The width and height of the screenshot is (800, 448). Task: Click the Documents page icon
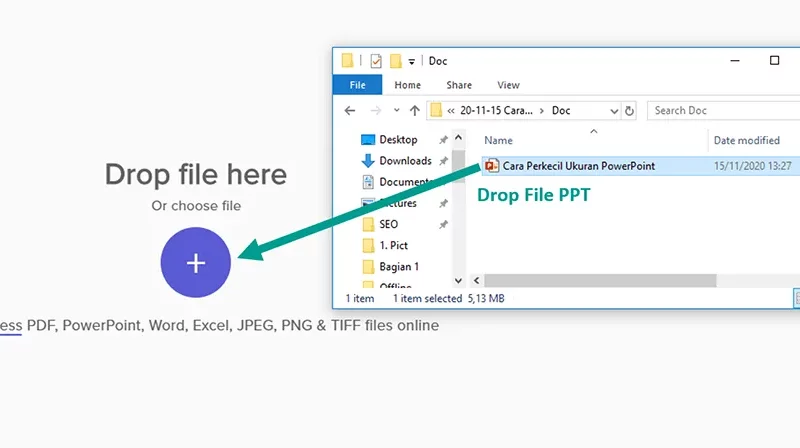(x=368, y=182)
